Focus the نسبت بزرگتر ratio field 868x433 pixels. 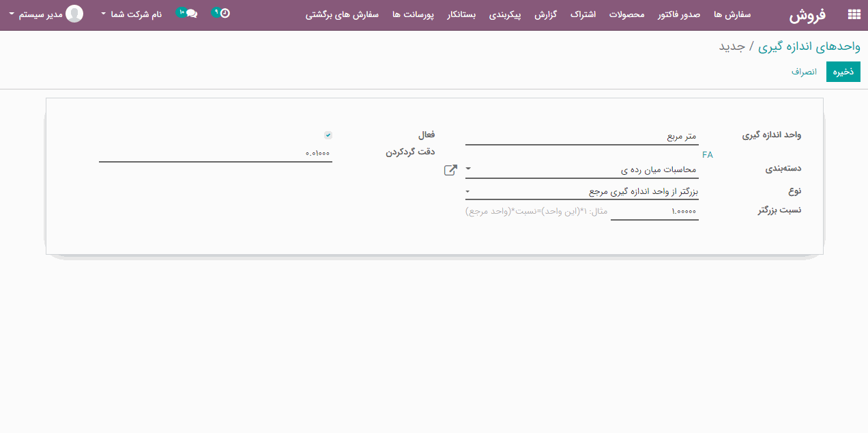tap(654, 212)
